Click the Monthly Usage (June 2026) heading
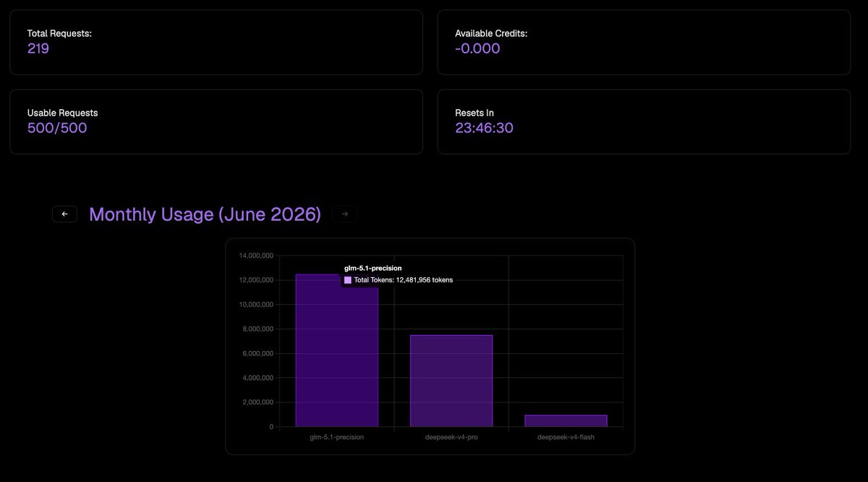This screenshot has width=868, height=482. click(205, 214)
